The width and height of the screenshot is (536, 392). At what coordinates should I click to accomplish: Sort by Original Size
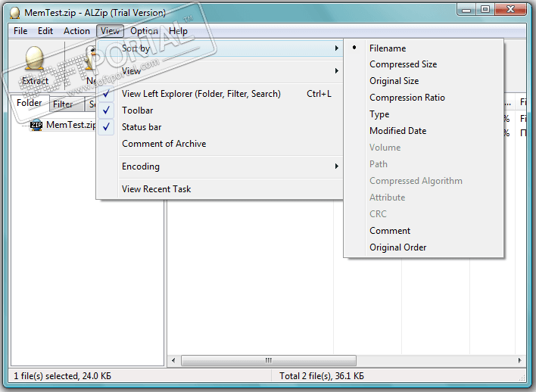click(423, 81)
